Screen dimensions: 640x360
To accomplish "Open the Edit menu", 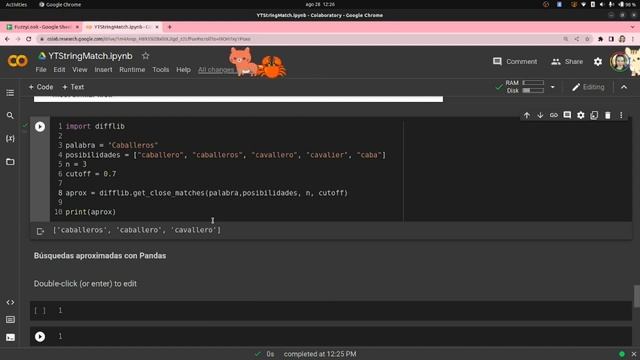I will point(59,70).
